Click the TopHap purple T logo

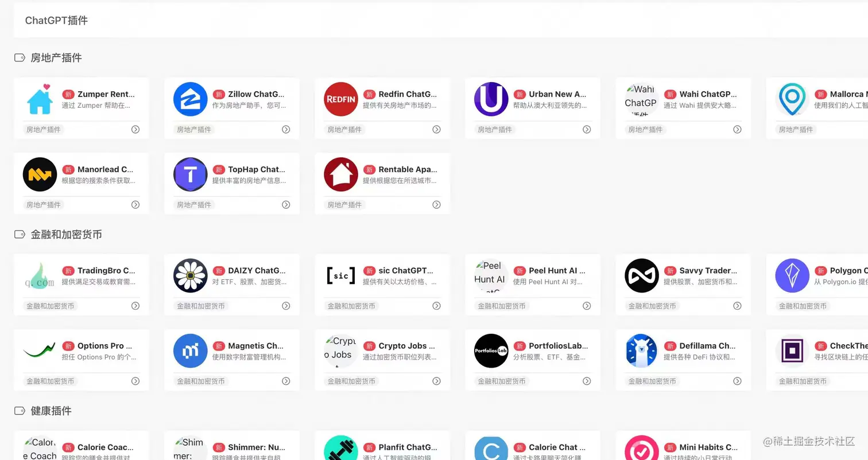tap(191, 174)
